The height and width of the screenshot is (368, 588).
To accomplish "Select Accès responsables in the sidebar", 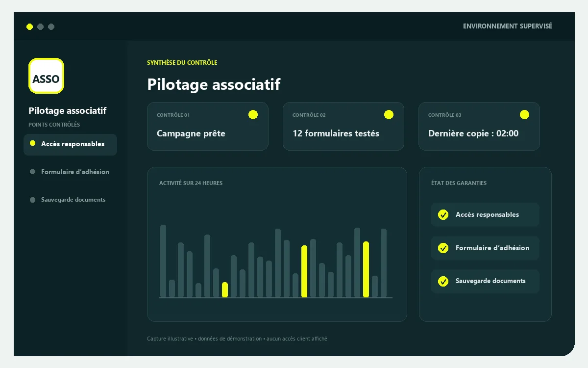I will point(70,144).
